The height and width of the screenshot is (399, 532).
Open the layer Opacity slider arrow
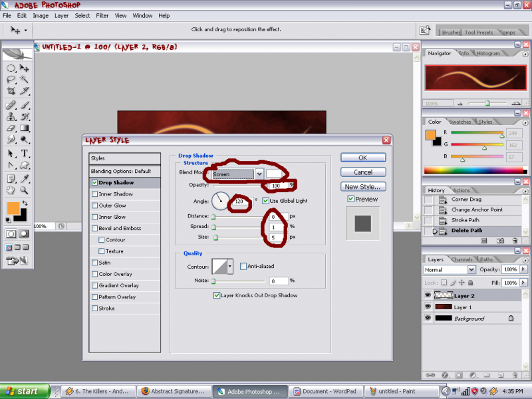point(523,269)
